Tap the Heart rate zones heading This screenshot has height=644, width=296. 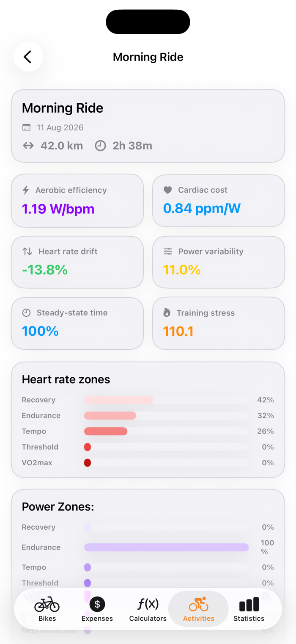pos(66,379)
